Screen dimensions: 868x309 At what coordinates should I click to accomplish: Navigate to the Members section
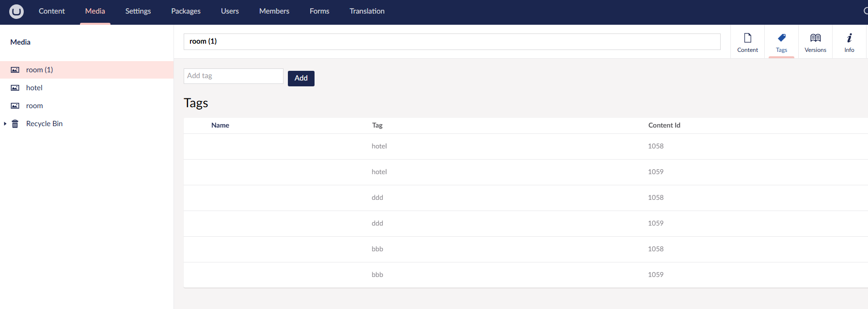pyautogui.click(x=274, y=11)
